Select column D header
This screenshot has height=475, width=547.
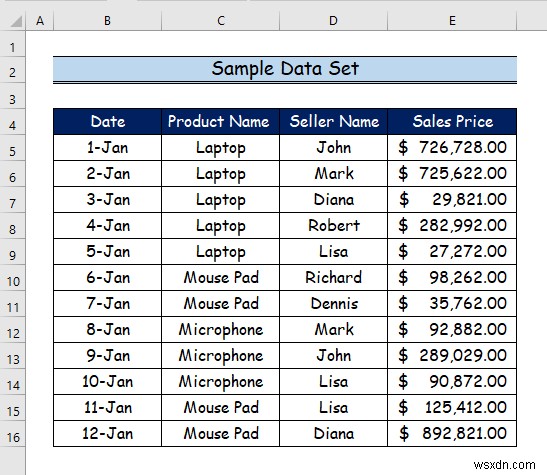coord(333,21)
